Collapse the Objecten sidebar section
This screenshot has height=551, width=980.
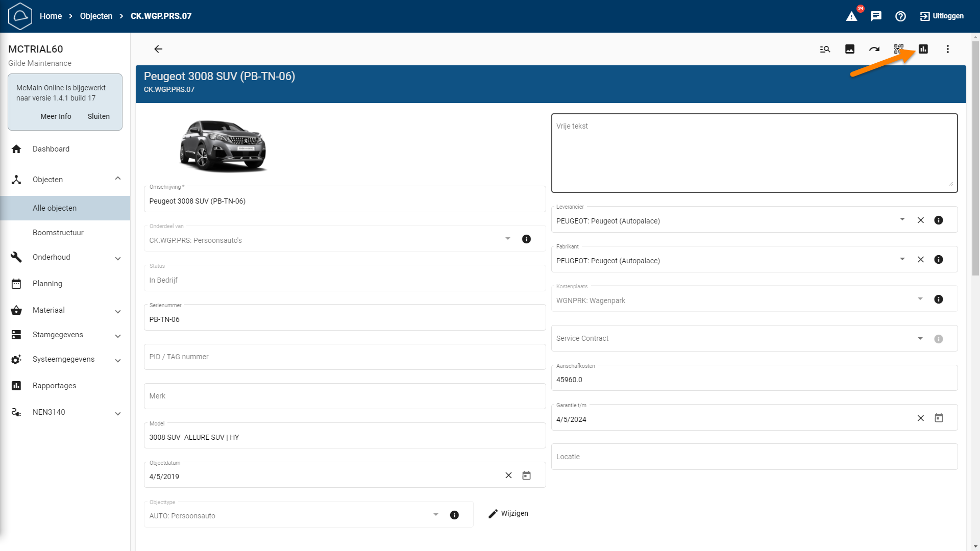coord(118,179)
